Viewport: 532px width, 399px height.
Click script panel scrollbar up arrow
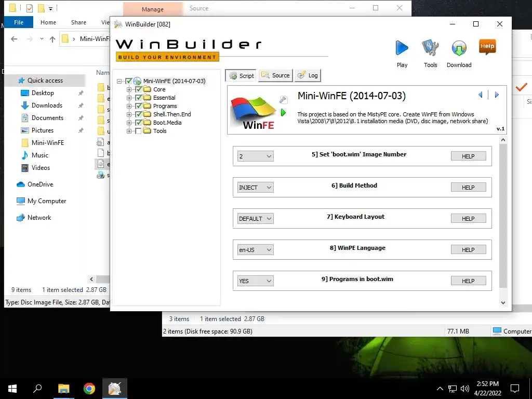coord(503,140)
